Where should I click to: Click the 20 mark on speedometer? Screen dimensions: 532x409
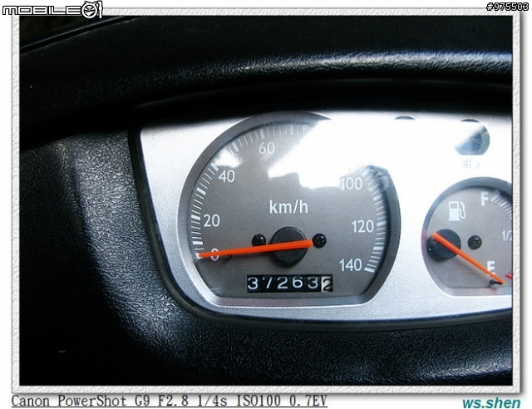pos(212,221)
